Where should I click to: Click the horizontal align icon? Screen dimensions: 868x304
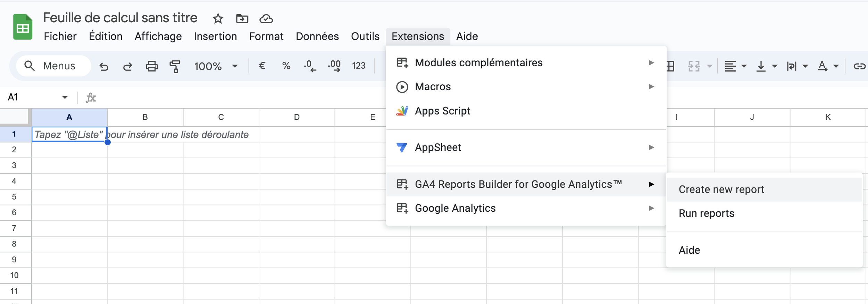pyautogui.click(x=730, y=66)
